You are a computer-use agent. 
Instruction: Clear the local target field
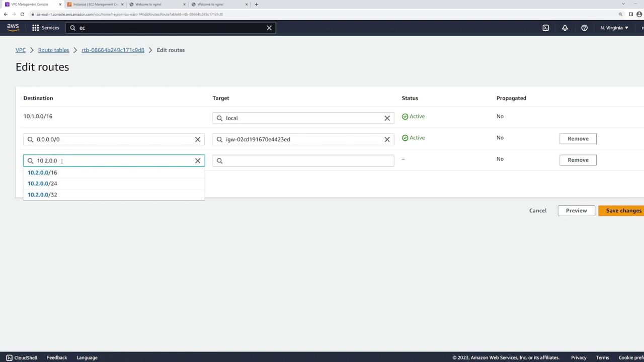pos(387,118)
